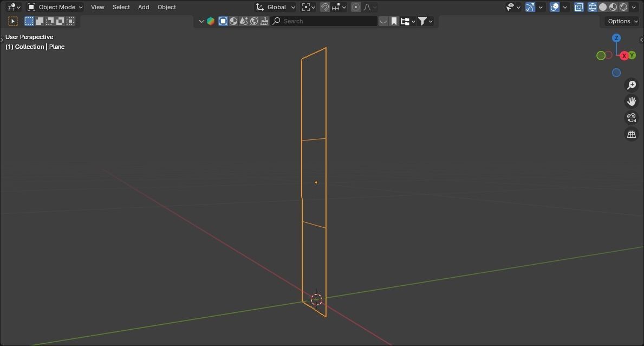Image resolution: width=644 pixels, height=346 pixels.
Task: Open the Object Mode dropdown
Action: (55, 7)
